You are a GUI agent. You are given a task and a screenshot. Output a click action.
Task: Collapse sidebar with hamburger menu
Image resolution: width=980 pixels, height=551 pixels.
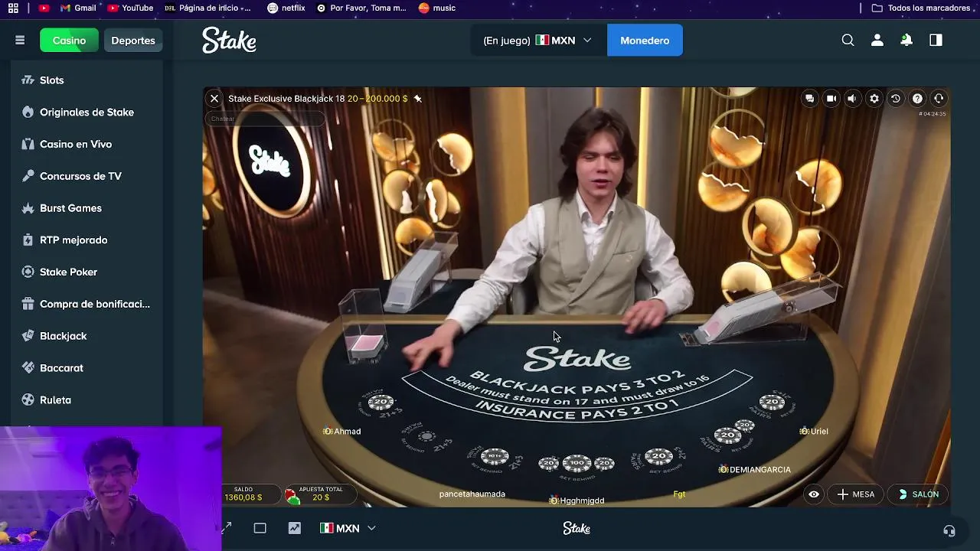[20, 41]
